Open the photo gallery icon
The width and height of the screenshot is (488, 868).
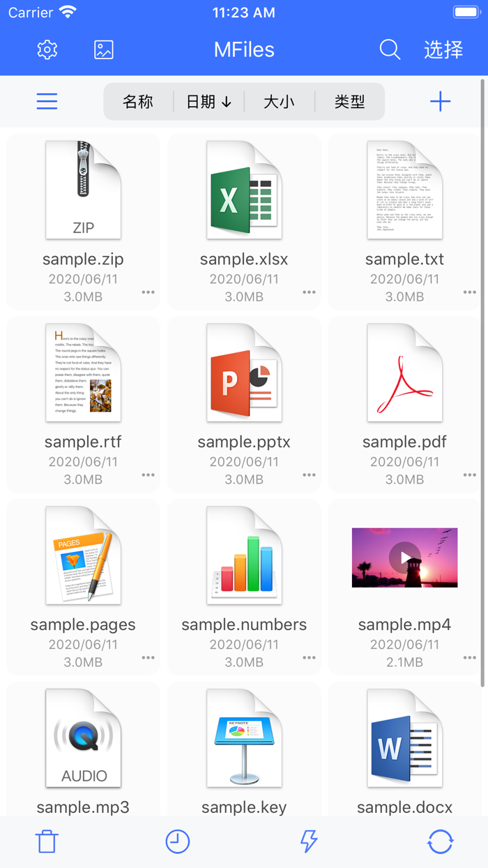104,50
